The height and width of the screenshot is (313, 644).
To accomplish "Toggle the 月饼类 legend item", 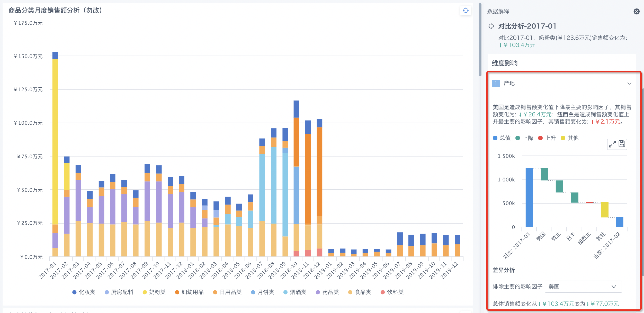I will (x=262, y=292).
